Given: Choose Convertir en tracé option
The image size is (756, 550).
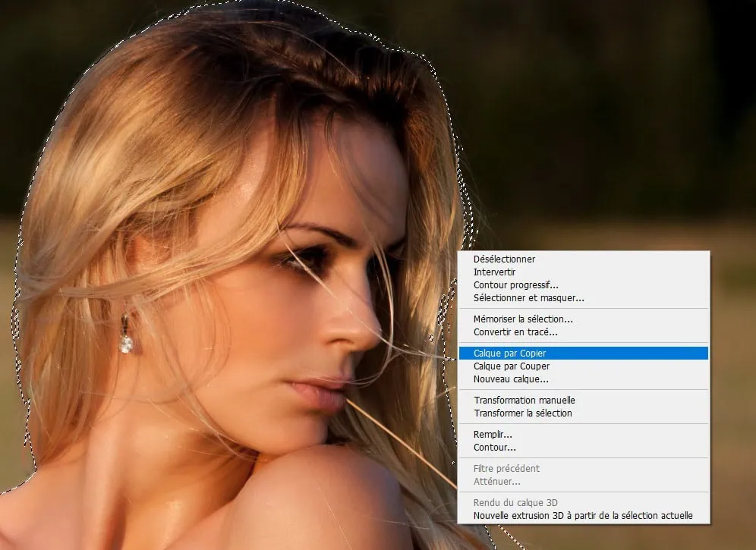Looking at the screenshot, I should [x=515, y=332].
